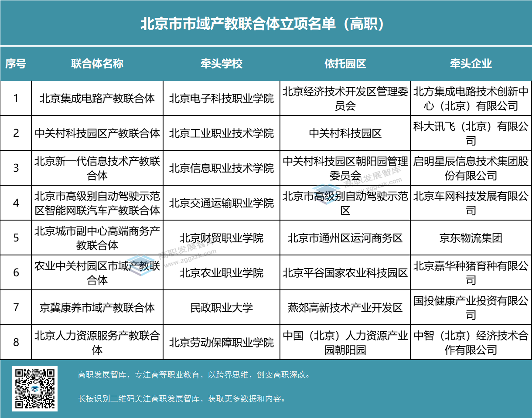Select the 牵头企业 column header
The image size is (532, 418).
(471, 64)
